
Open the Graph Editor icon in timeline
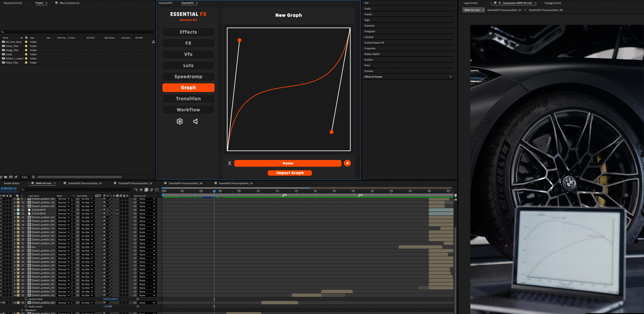point(157,190)
